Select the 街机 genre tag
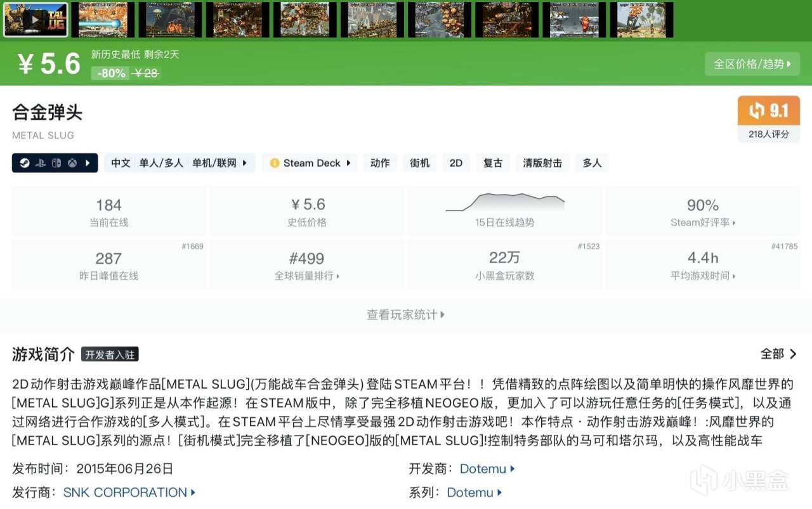 (x=419, y=163)
